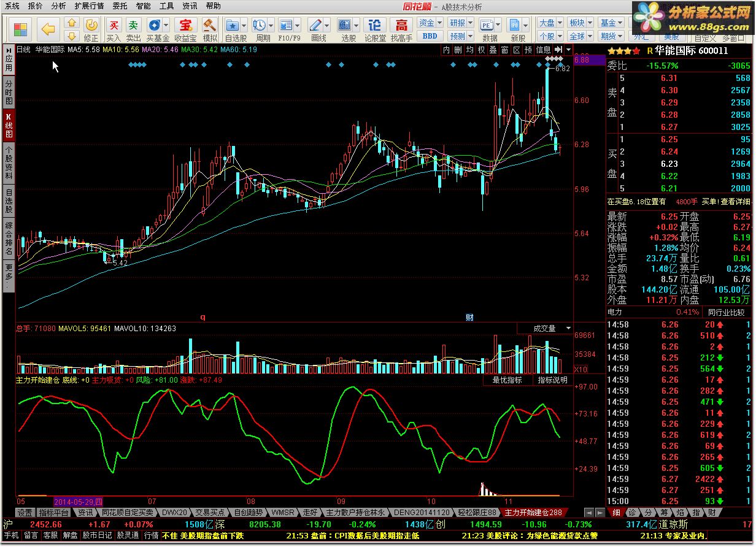
Task: Switch to the 分时图 side tab
Action: coord(9,92)
